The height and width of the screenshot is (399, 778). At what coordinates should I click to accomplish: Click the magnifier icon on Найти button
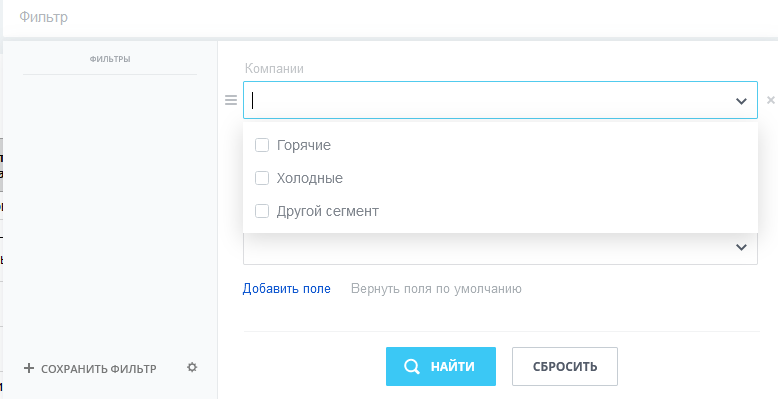point(412,366)
